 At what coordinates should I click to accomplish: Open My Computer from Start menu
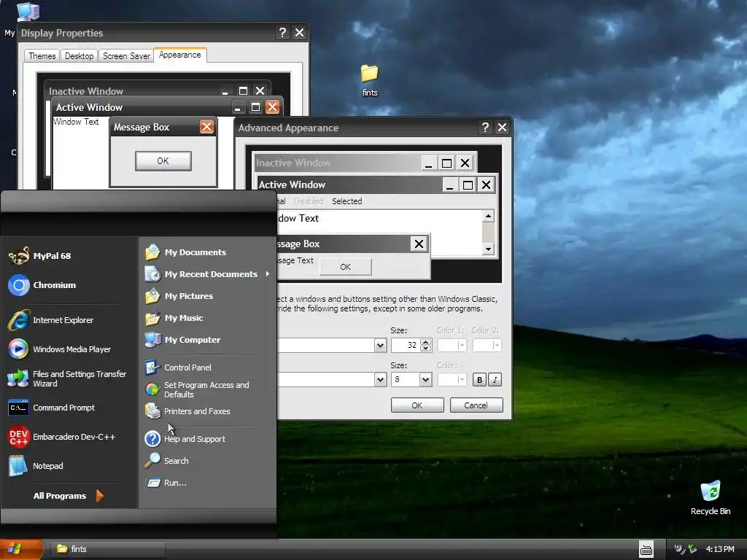click(183, 340)
